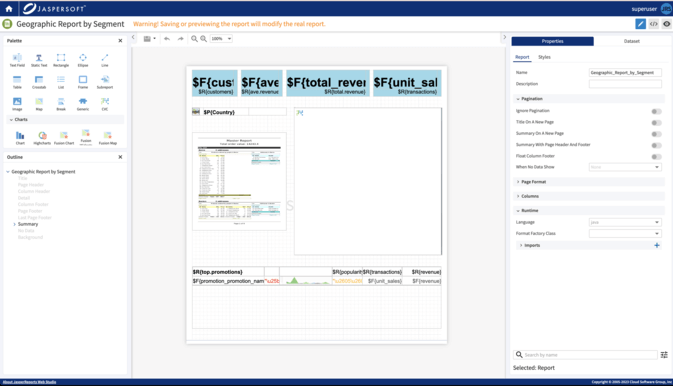
Task: Toggle Ignore Pagination switch
Action: [656, 111]
